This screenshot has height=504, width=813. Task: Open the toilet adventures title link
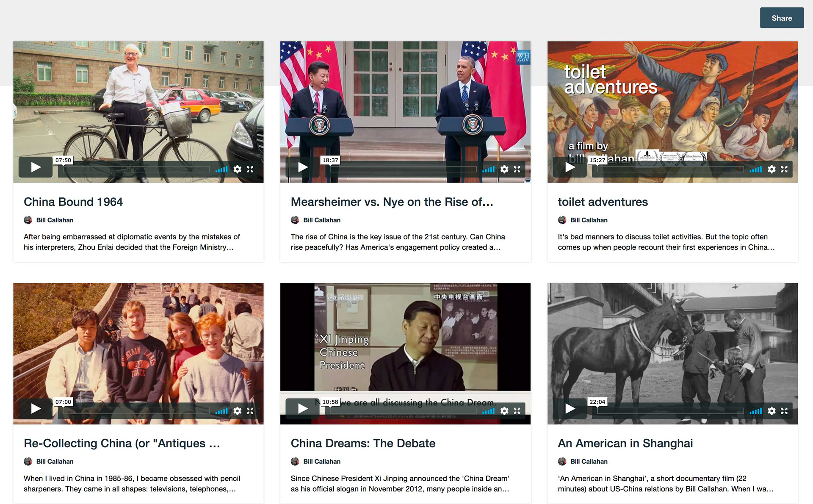click(603, 202)
